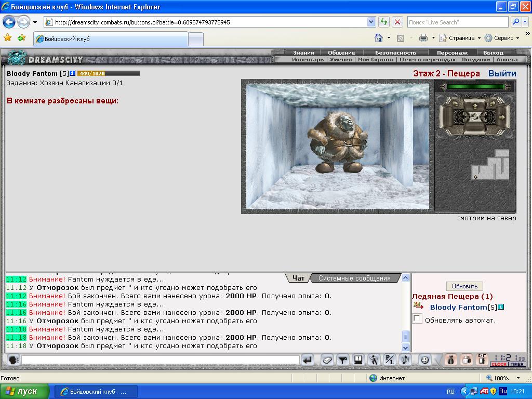Screen dimensions: 532x399
Task: Click the chat message input field
Action: 160,360
